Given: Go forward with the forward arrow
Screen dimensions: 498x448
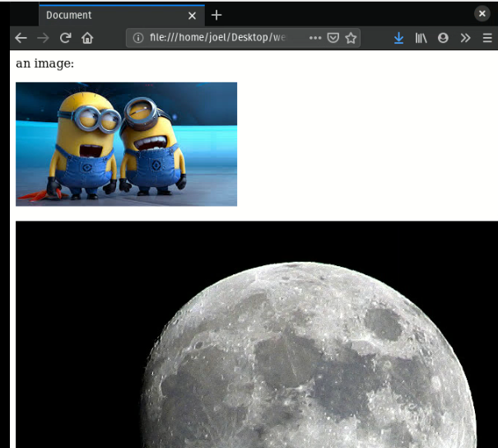Looking at the screenshot, I should pos(43,38).
